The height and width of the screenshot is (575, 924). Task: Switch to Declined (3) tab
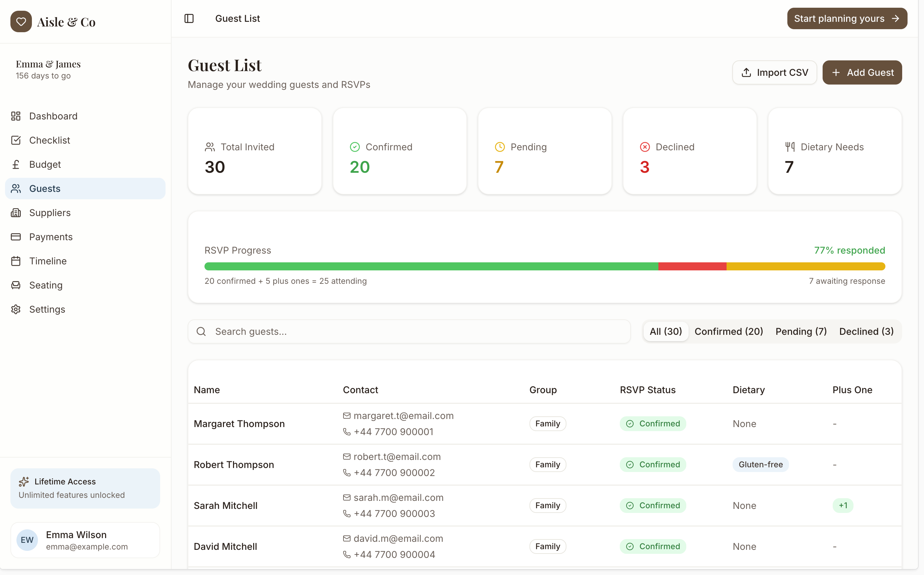tap(866, 331)
